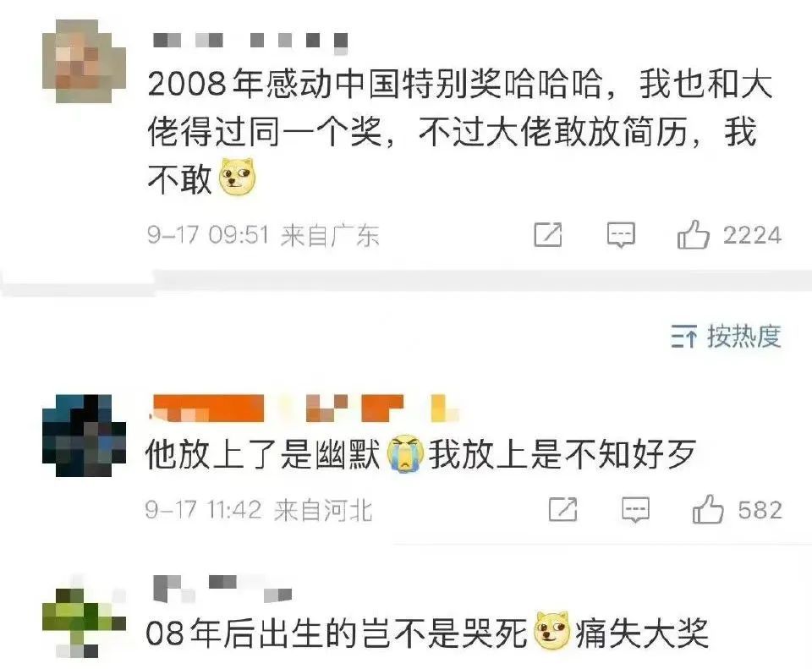The width and height of the screenshot is (812, 669).
Task: Tap the doge emoji after 不敢
Action: click(x=239, y=177)
